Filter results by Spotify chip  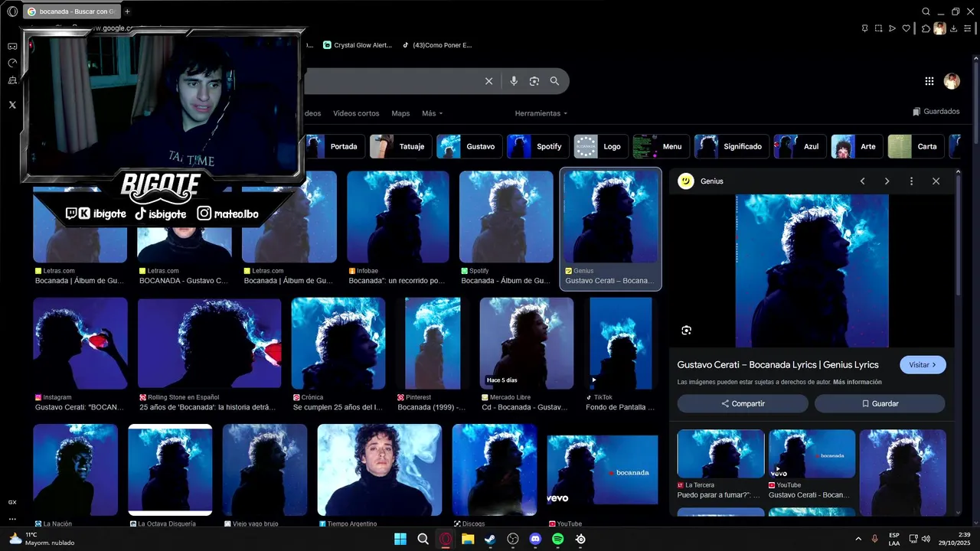pyautogui.click(x=537, y=146)
